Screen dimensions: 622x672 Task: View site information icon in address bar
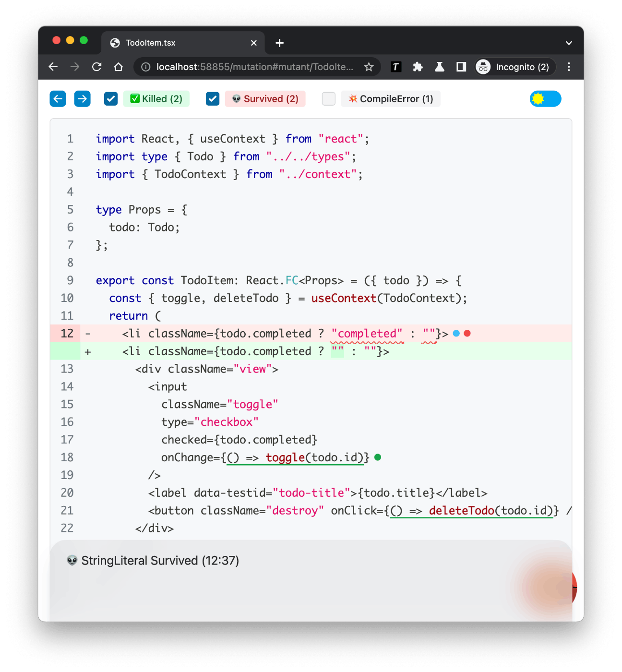tap(146, 67)
